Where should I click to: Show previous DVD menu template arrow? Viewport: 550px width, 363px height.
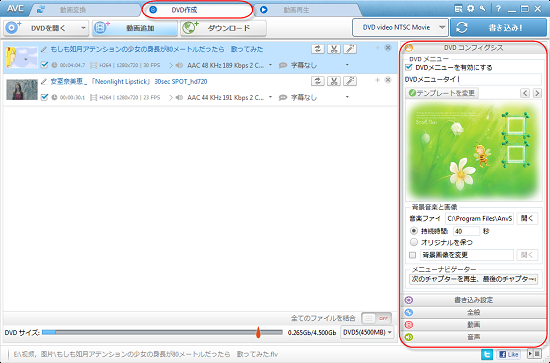(x=525, y=93)
